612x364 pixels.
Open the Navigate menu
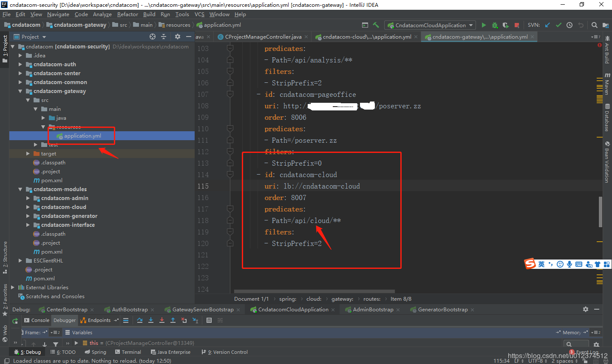[58, 14]
